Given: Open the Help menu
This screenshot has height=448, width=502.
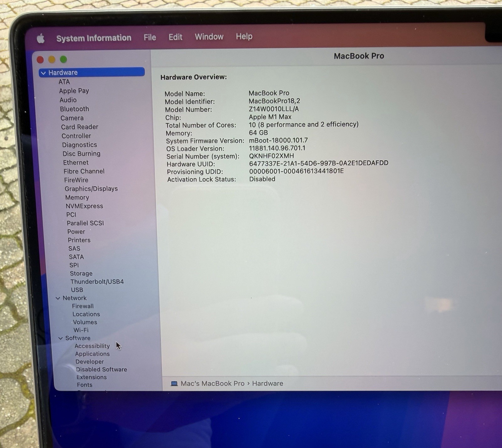Looking at the screenshot, I should click(x=244, y=36).
